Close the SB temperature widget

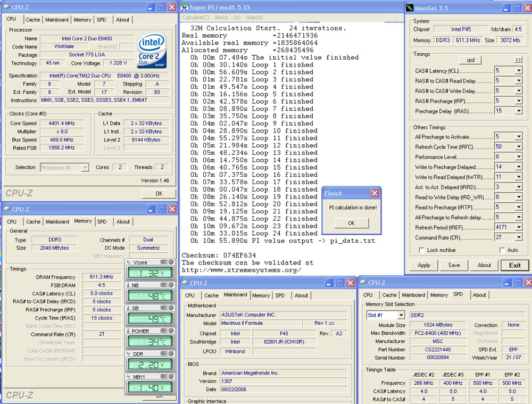point(171,308)
